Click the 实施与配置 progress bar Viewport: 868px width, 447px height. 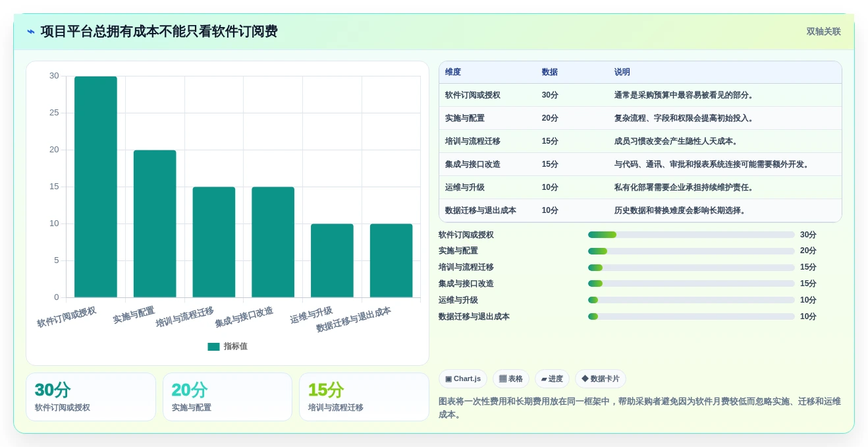coord(692,251)
